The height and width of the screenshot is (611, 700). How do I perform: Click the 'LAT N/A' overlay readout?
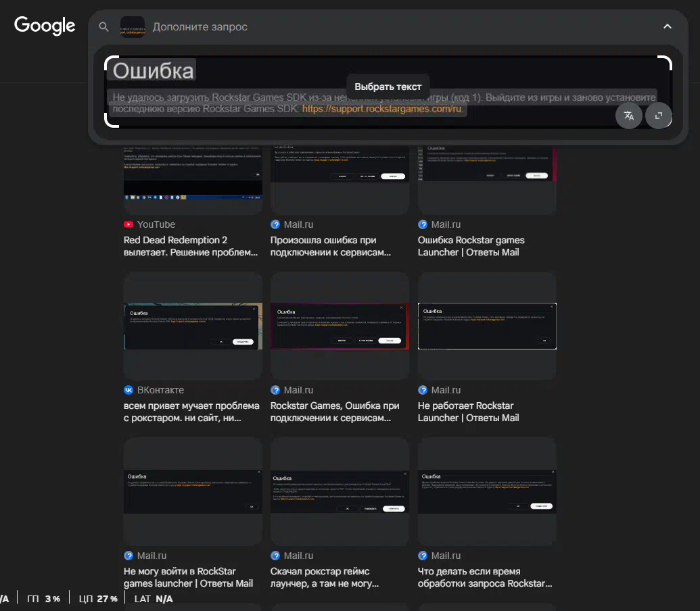click(x=154, y=599)
